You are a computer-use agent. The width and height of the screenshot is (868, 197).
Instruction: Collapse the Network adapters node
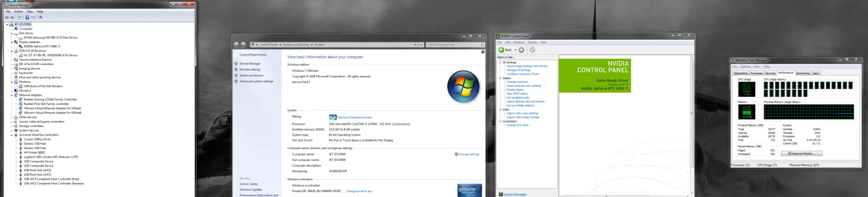[x=12, y=95]
